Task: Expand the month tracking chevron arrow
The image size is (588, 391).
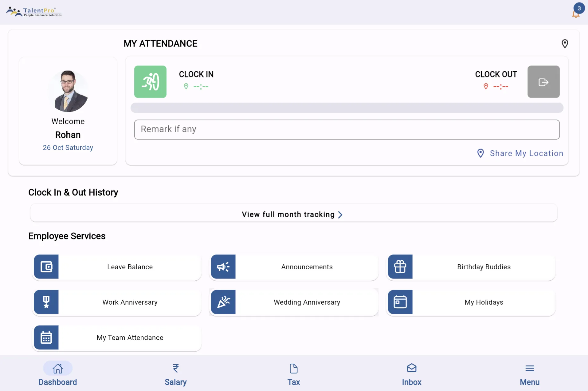Action: pos(340,215)
